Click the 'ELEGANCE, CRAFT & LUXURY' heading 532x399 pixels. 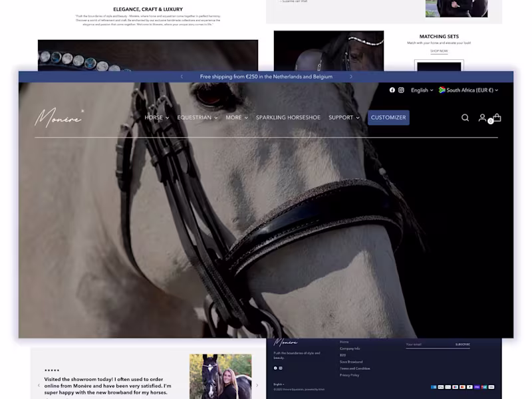point(148,9)
